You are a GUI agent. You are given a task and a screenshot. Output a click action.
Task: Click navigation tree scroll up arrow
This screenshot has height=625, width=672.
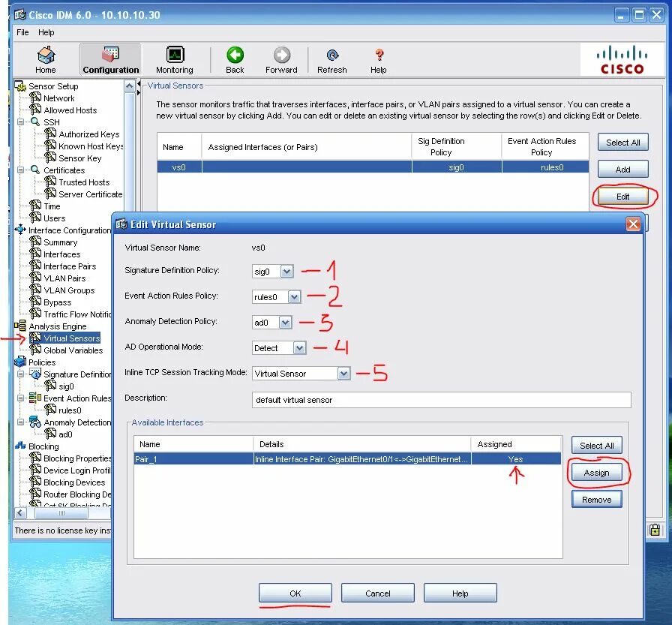[x=130, y=86]
